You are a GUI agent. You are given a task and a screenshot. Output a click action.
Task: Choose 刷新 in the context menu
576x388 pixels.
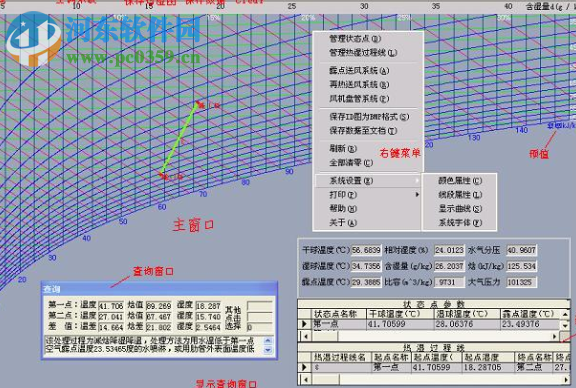[x=343, y=149]
